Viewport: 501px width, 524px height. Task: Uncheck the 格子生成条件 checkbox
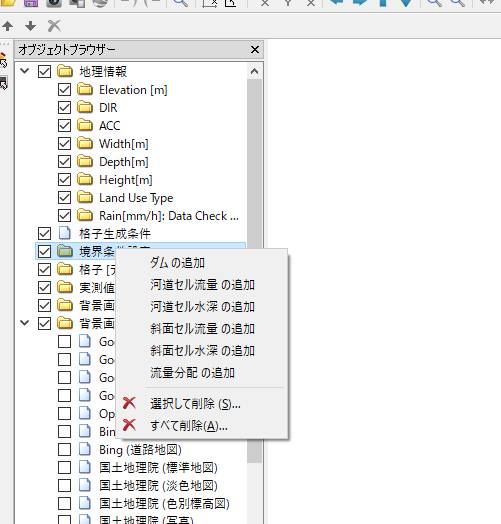(x=44, y=234)
